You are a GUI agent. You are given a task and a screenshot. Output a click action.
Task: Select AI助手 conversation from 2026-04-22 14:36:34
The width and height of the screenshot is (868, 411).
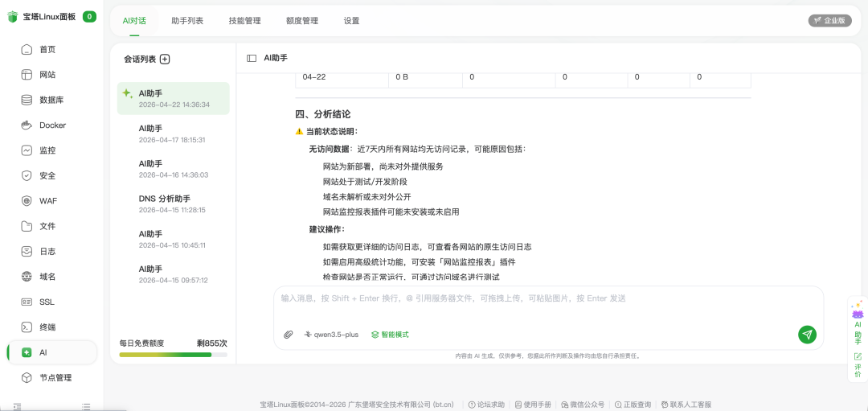(174, 99)
